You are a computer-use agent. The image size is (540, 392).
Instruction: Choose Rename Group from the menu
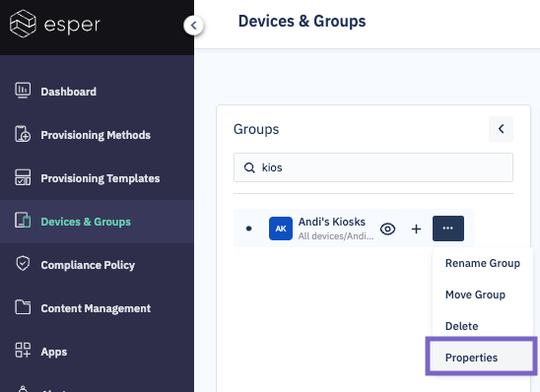point(483,263)
